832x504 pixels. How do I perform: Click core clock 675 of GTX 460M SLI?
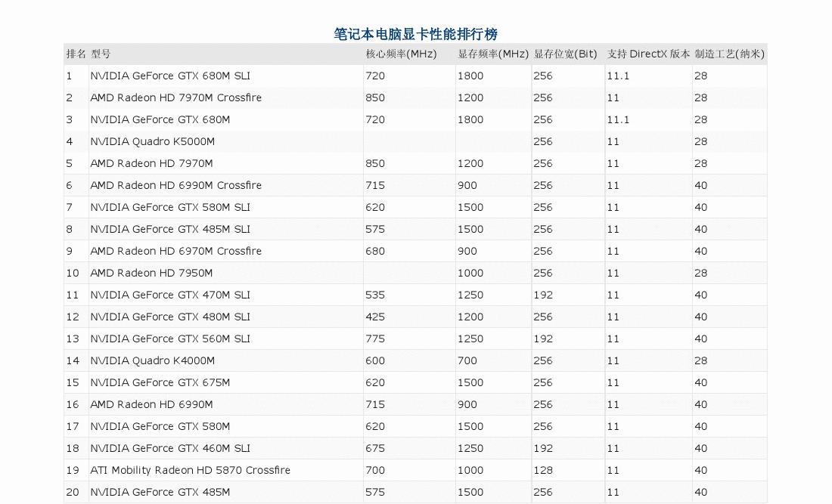click(x=375, y=448)
